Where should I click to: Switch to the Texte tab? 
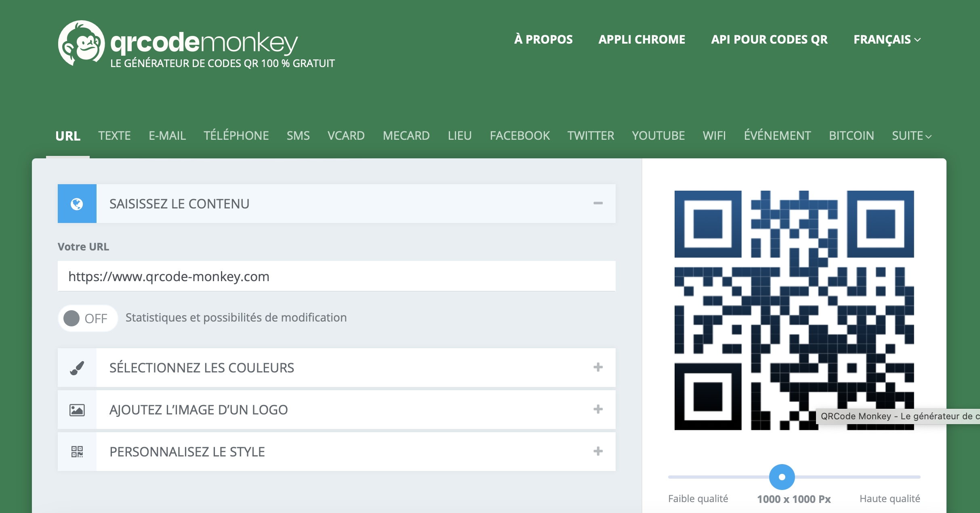(x=114, y=136)
